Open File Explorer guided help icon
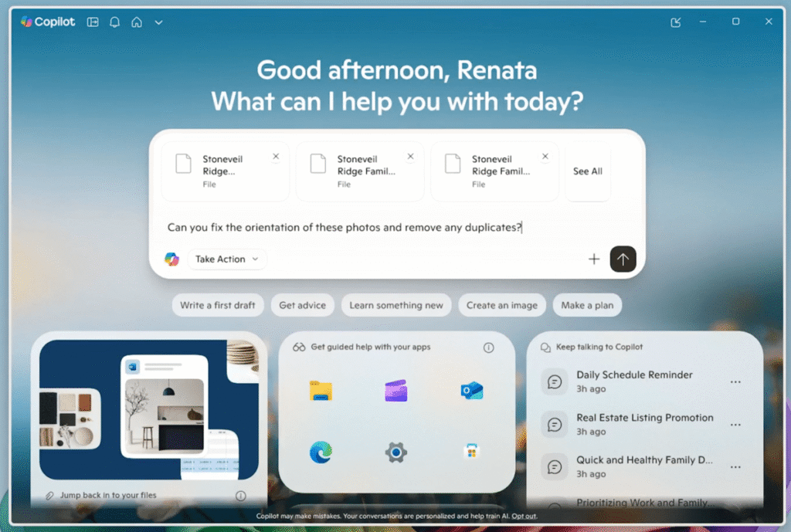Viewport: 791px width, 532px height. pos(321,391)
